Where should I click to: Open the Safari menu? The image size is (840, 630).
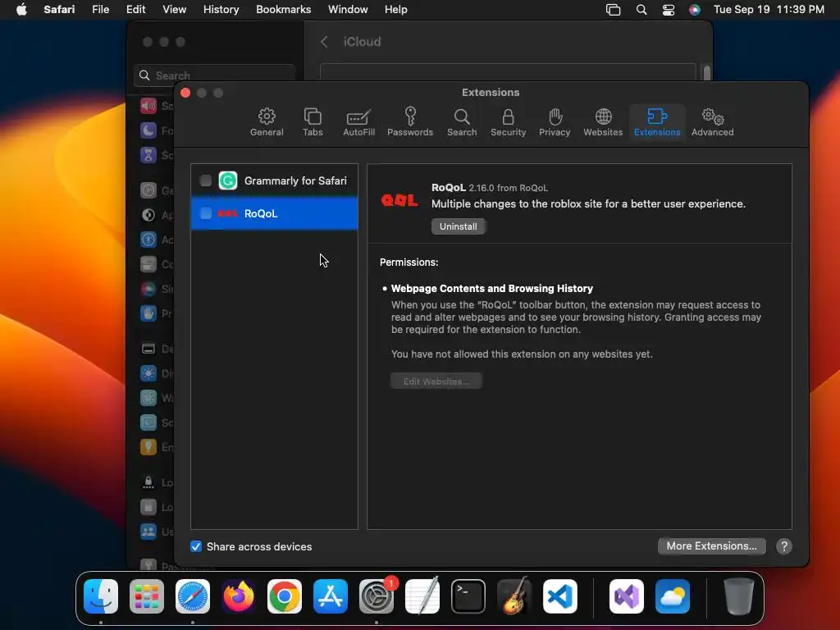(59, 10)
